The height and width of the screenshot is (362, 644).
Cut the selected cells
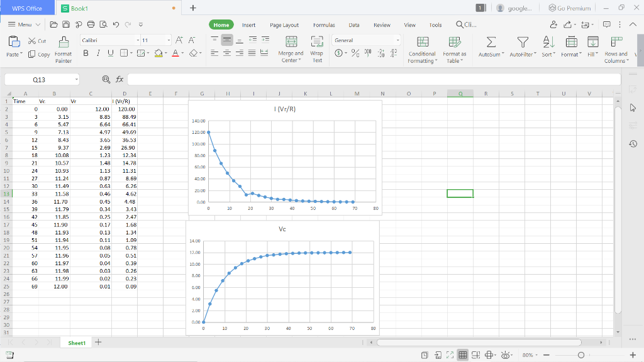pyautogui.click(x=37, y=41)
